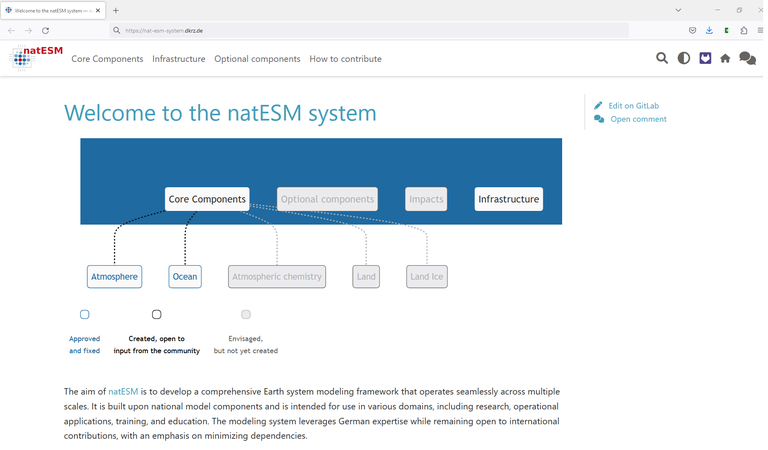Click the green extension icon in toolbar
This screenshot has height=450, width=768.
pyautogui.click(x=726, y=30)
